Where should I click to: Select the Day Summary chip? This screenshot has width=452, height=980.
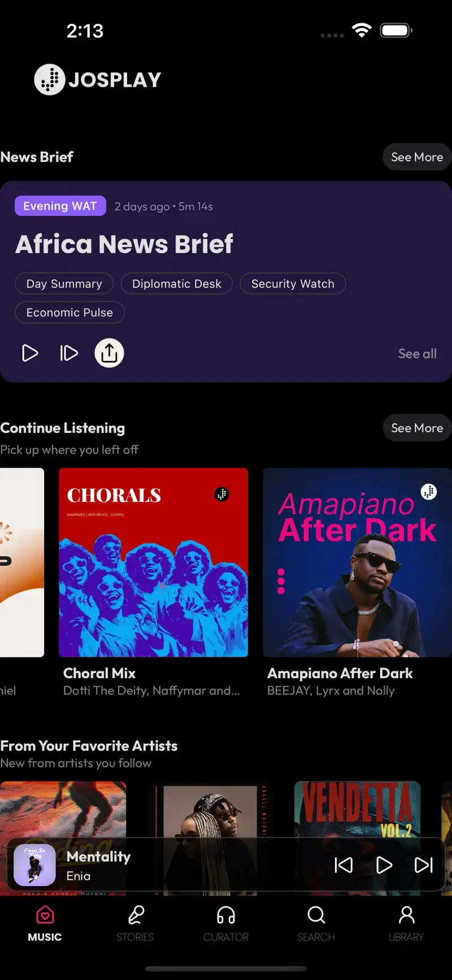[64, 284]
